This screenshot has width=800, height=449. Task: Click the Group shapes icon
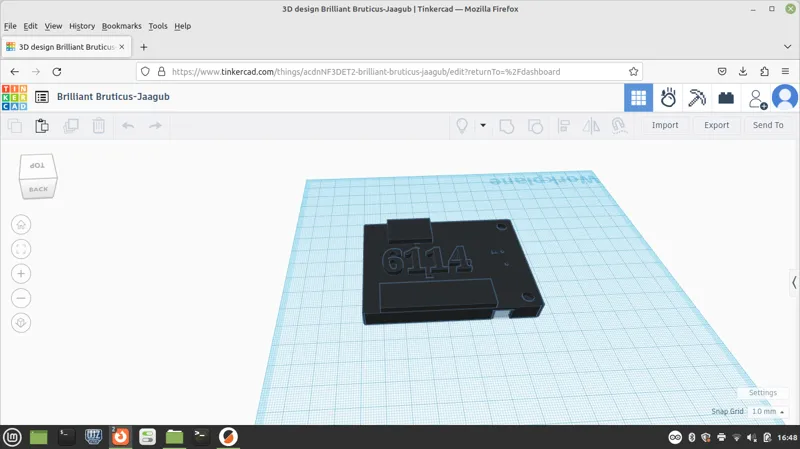pyautogui.click(x=507, y=126)
